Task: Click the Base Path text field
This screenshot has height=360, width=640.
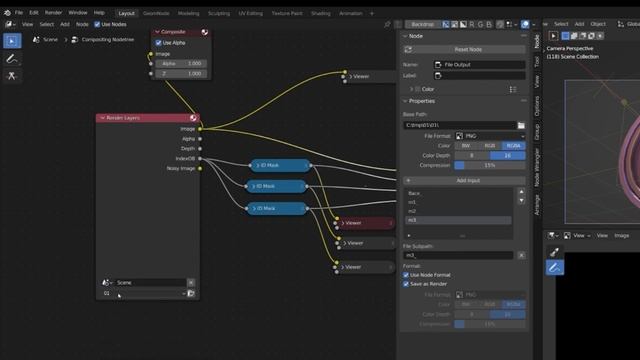Action: click(x=460, y=125)
